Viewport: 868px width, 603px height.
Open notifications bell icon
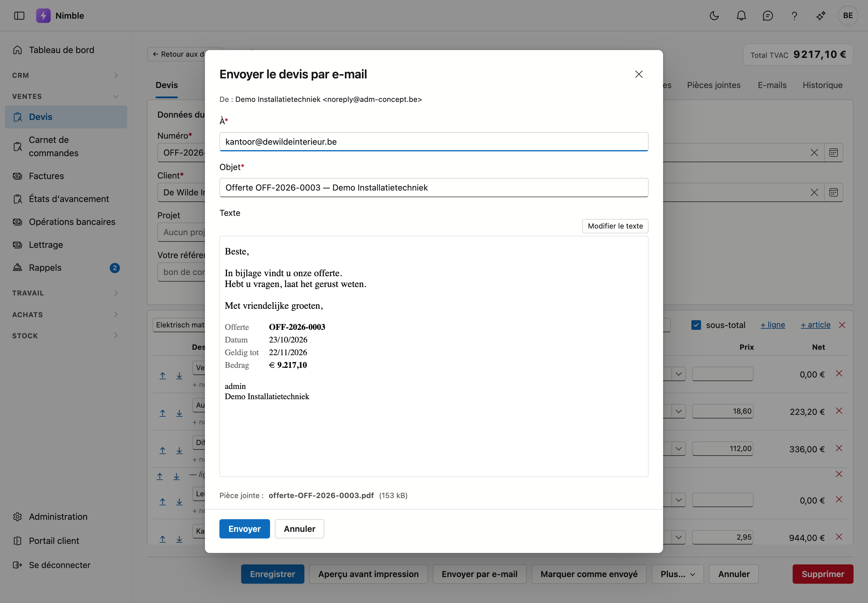(x=741, y=15)
